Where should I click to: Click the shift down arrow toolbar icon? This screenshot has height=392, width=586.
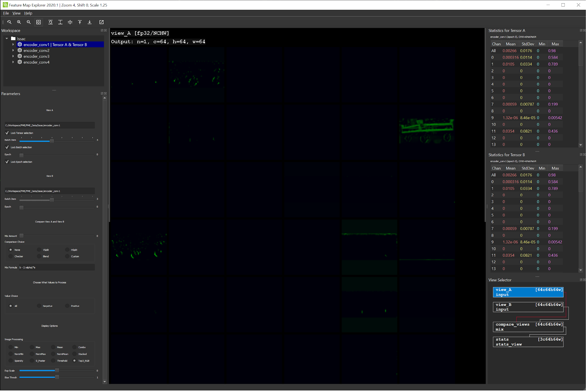tap(90, 22)
